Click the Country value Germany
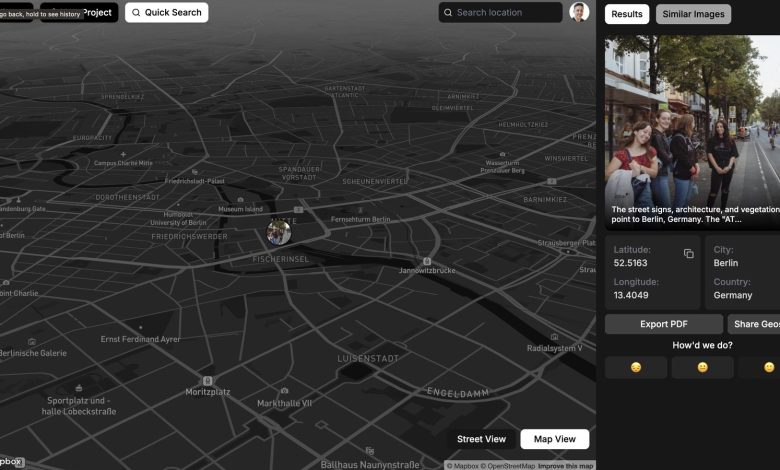Viewport: 780px width, 470px height. click(733, 295)
